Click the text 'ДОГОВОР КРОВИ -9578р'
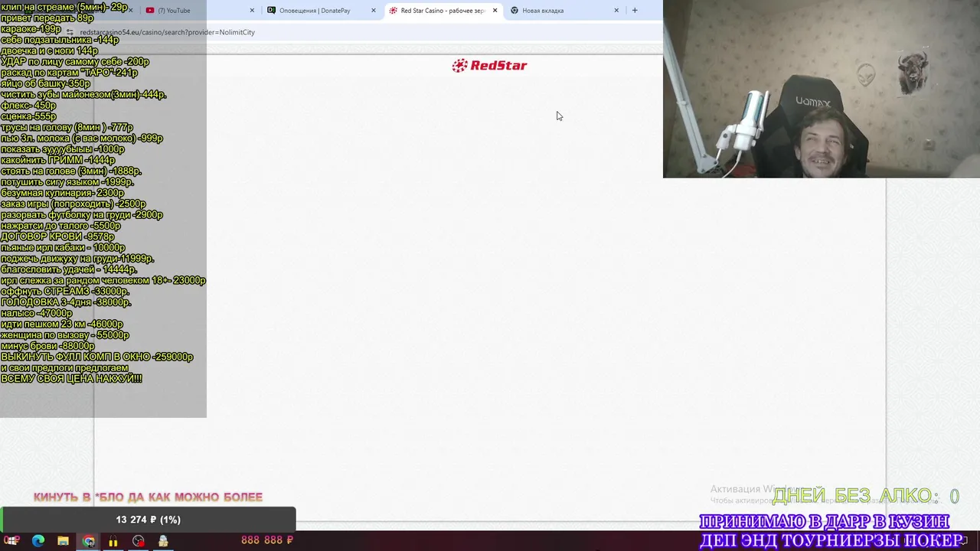This screenshot has height=551, width=980. pos(57,236)
